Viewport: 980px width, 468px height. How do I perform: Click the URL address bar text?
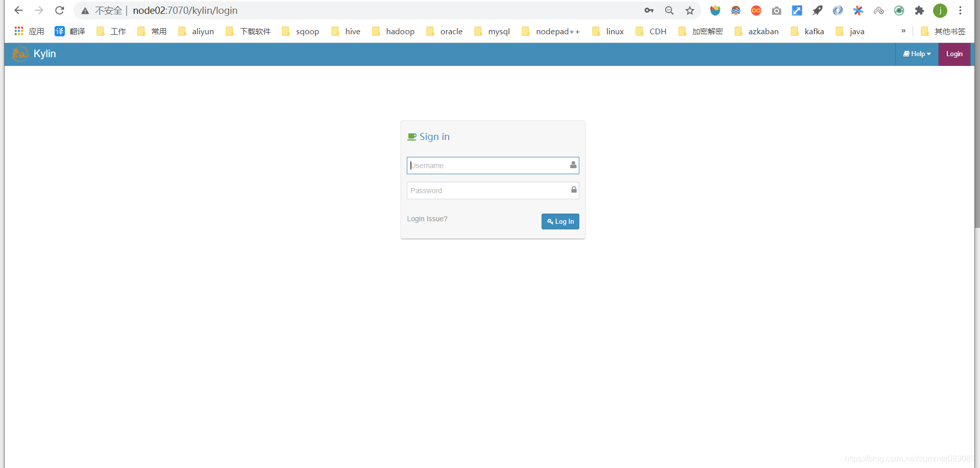185,11
